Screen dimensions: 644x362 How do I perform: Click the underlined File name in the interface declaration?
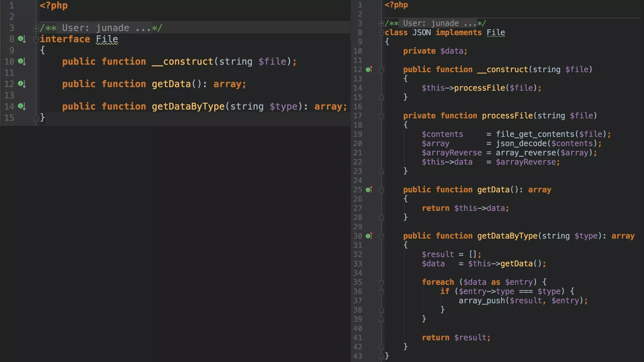click(x=107, y=39)
